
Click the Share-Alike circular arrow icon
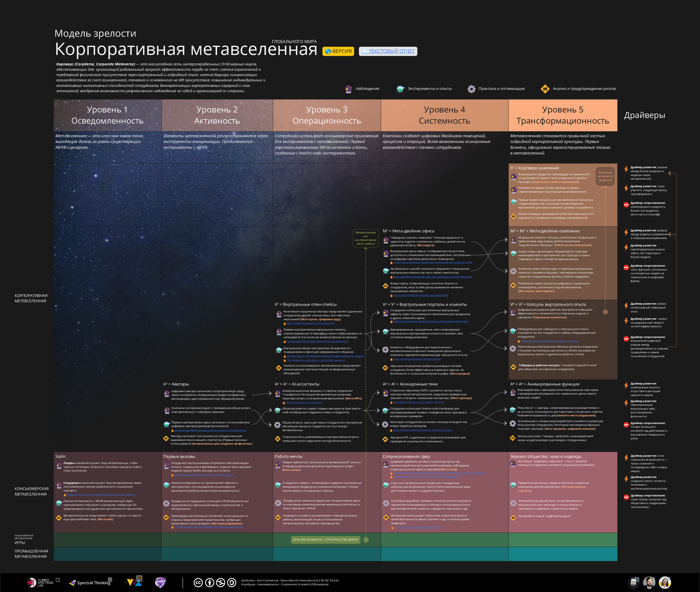[x=232, y=583]
